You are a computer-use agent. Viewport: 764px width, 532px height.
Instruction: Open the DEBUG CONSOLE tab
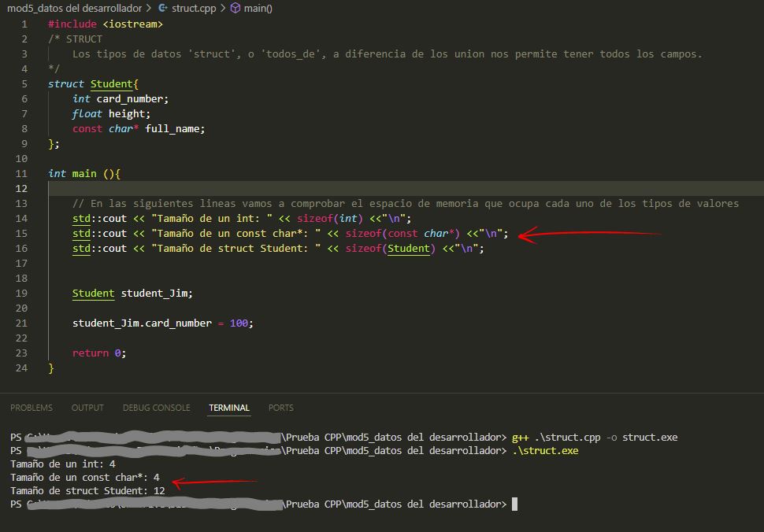point(158,408)
